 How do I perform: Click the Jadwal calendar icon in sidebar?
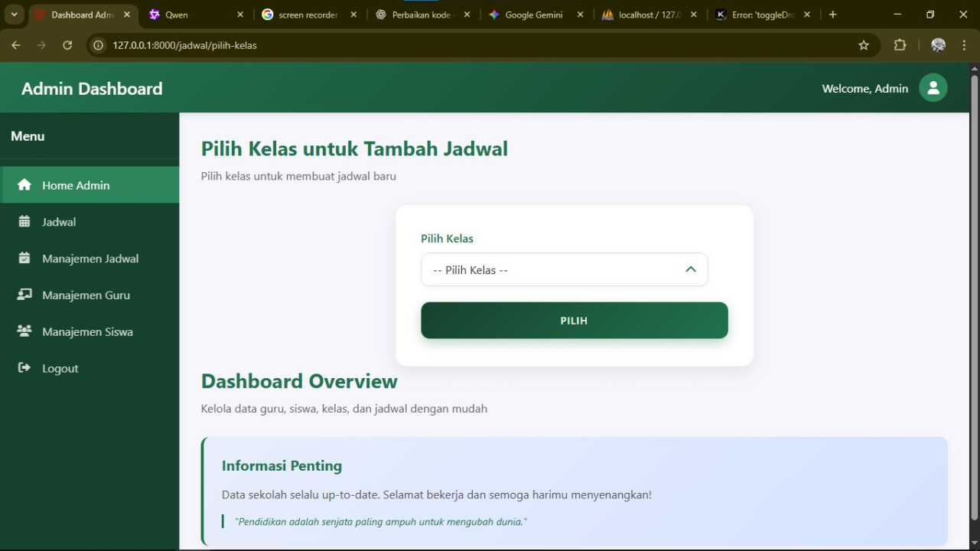(x=24, y=222)
